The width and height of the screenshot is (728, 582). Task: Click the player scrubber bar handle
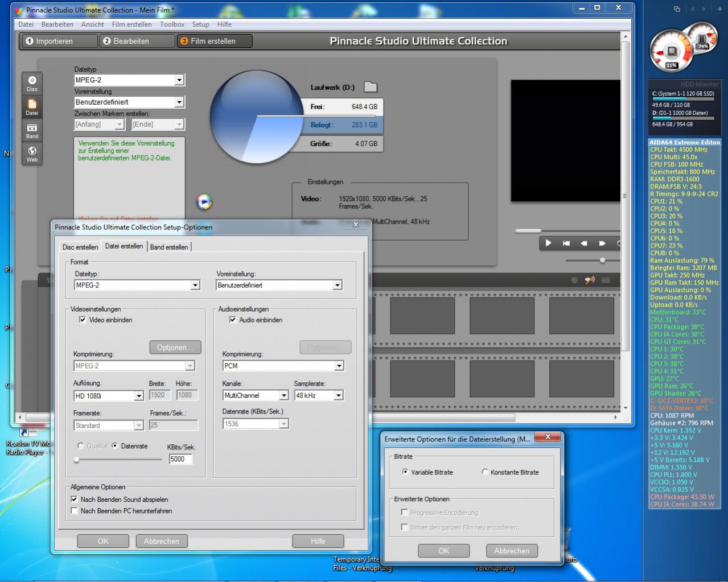[528, 230]
